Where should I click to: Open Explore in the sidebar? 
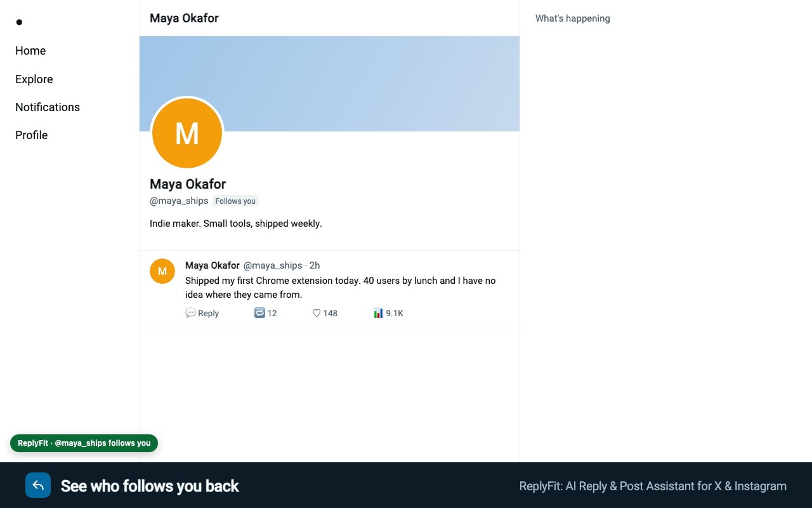[x=34, y=79]
